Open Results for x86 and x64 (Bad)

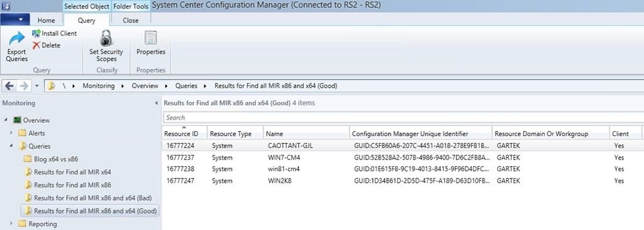point(93,197)
